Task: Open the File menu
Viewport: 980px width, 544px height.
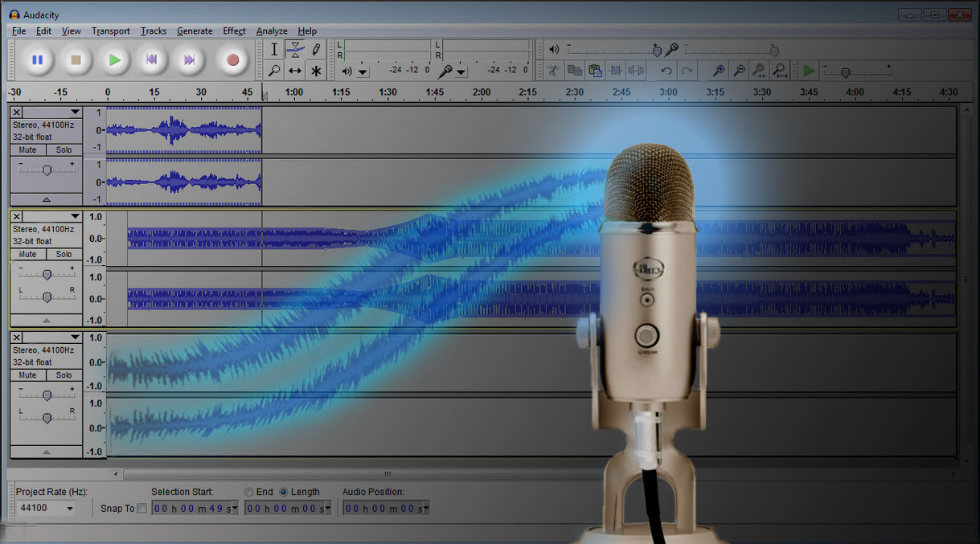Action: coord(19,31)
